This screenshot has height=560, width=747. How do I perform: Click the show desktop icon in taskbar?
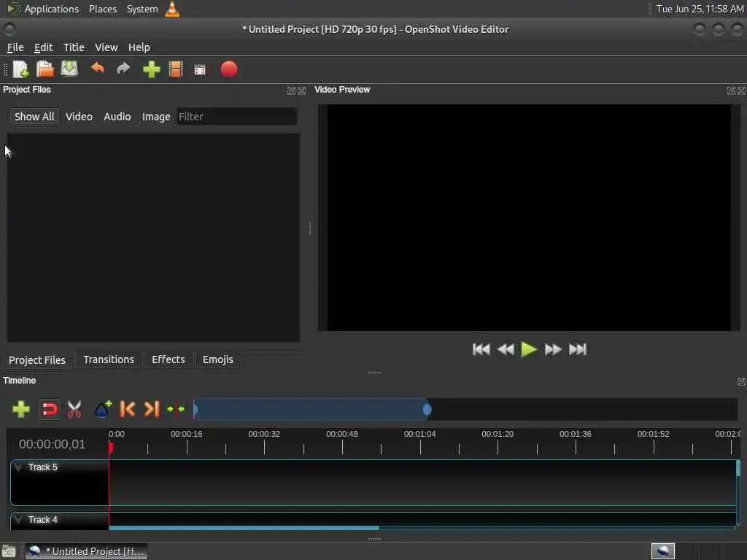(x=9, y=552)
